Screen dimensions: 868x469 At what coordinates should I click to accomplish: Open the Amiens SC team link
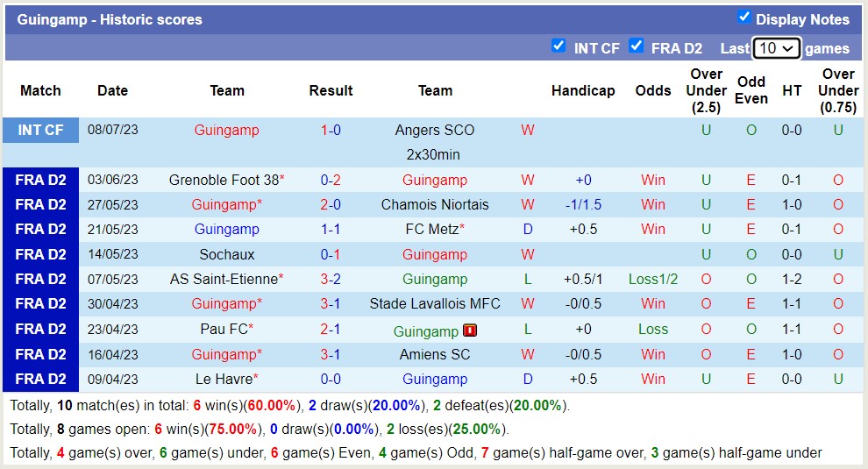tap(435, 354)
